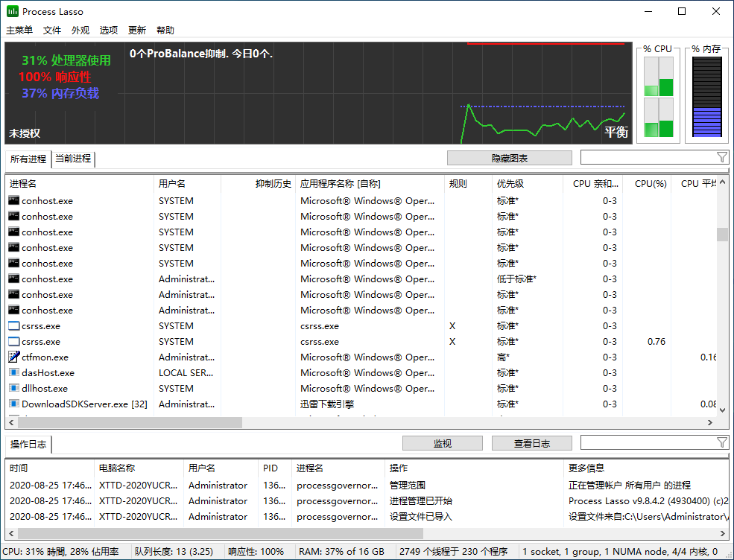
Task: Click the dllhost.exe process icon
Action: pyautogui.click(x=14, y=388)
